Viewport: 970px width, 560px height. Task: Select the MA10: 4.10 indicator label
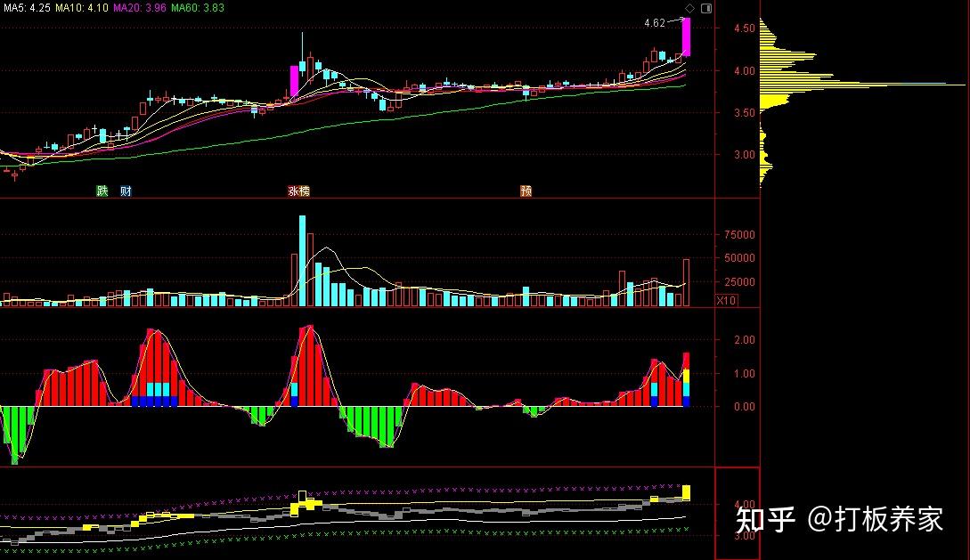coord(81,7)
